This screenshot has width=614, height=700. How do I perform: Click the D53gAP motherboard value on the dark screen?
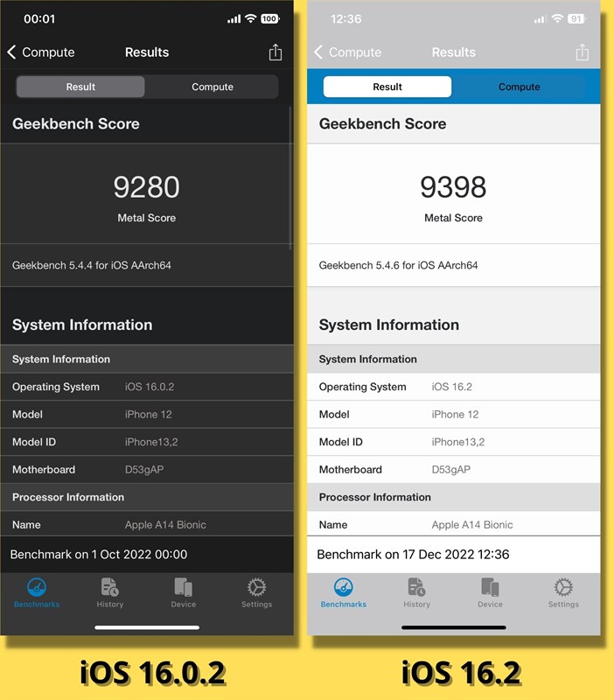pyautogui.click(x=144, y=470)
